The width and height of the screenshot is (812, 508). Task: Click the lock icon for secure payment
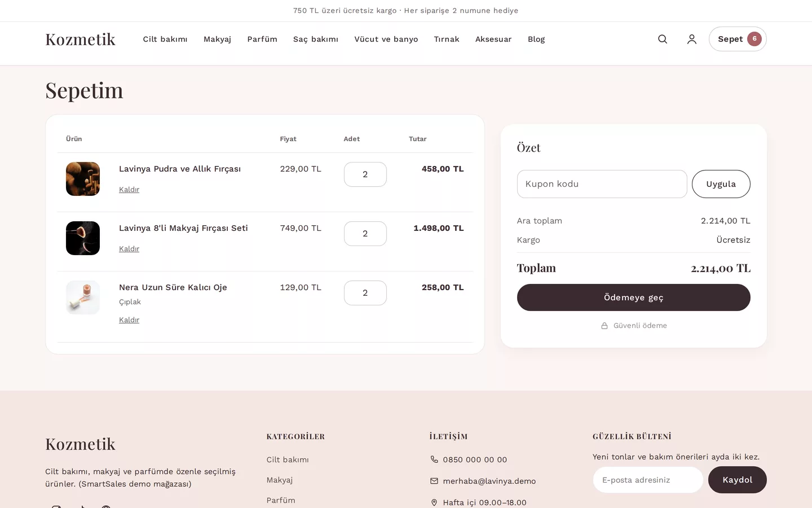point(604,326)
